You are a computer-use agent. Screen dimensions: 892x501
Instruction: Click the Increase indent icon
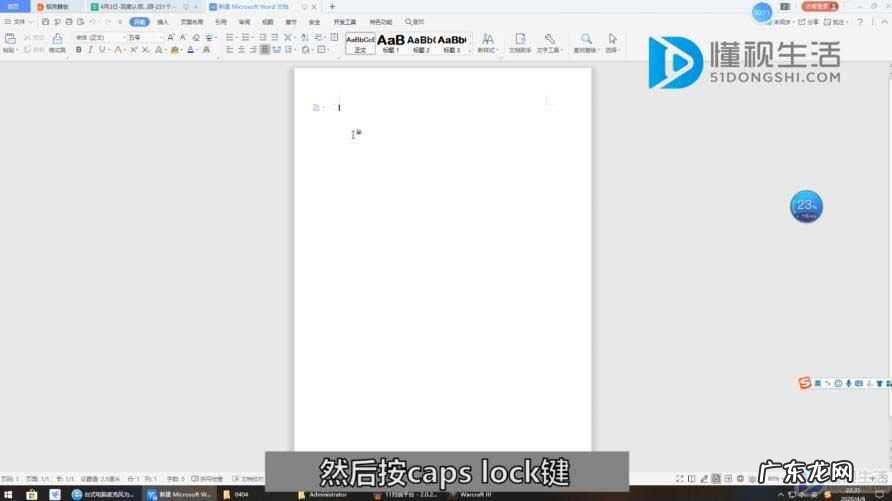point(275,38)
